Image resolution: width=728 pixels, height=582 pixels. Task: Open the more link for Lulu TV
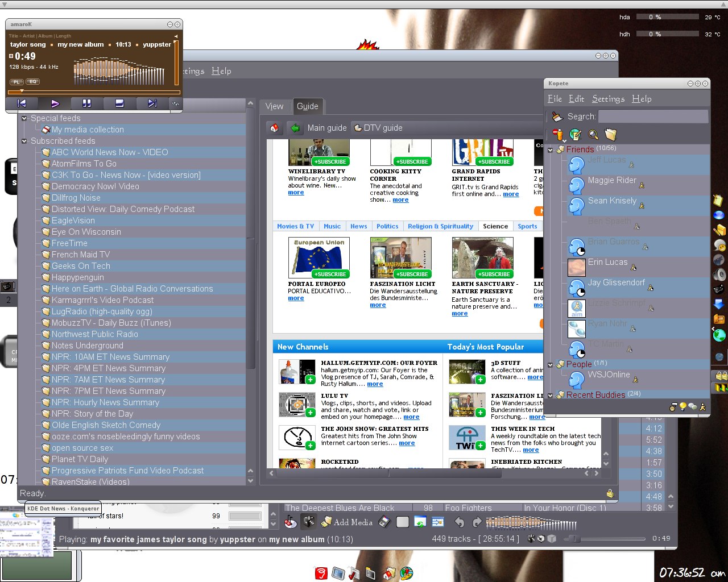411,417
